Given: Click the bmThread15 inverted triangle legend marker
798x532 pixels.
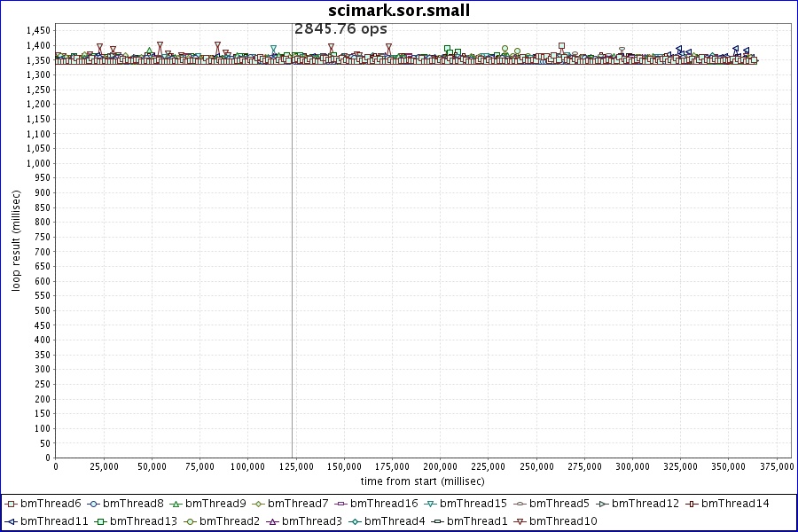Looking at the screenshot, I should tap(430, 504).
